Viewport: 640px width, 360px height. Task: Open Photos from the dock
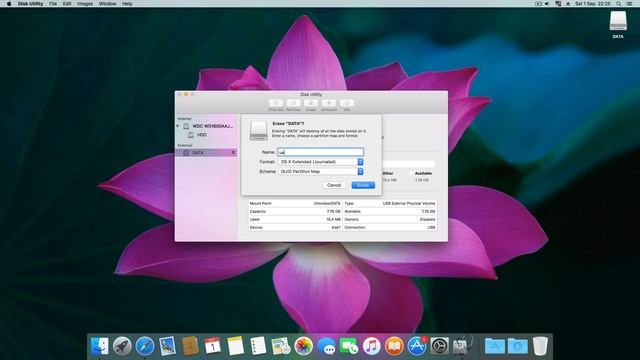(303, 346)
